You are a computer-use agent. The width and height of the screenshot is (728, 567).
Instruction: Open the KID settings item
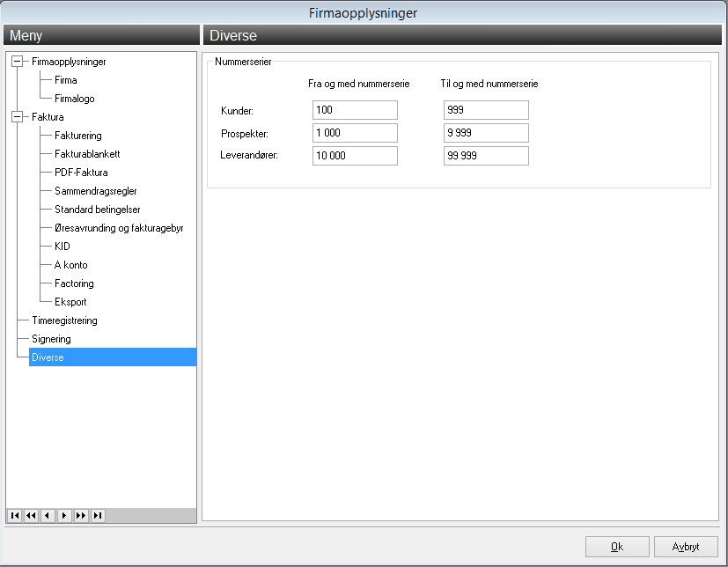(x=63, y=247)
